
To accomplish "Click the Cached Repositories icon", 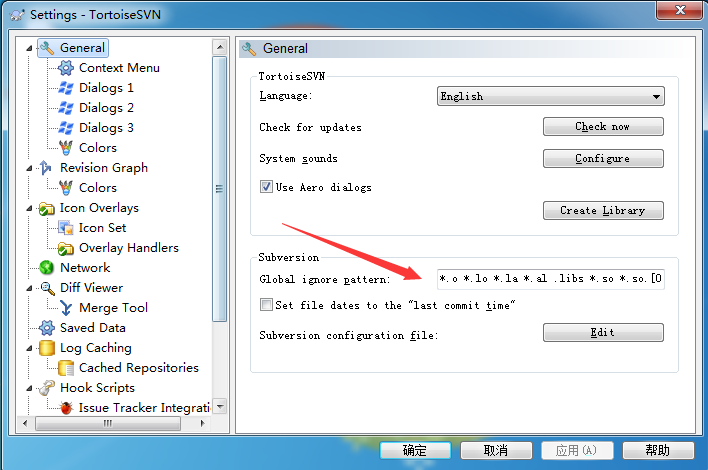I will [66, 368].
